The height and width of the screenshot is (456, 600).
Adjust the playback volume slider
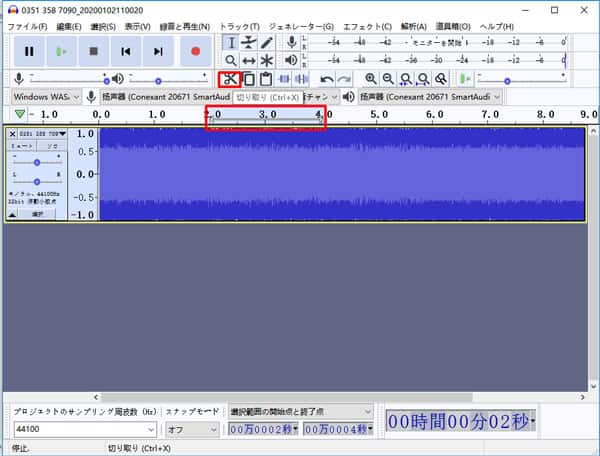click(168, 80)
